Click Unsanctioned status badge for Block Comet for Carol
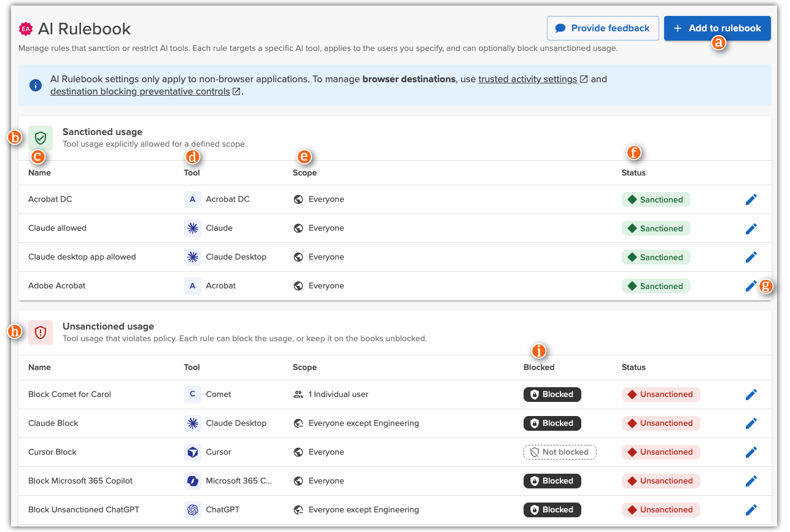The height and width of the screenshot is (532, 790). (x=661, y=395)
